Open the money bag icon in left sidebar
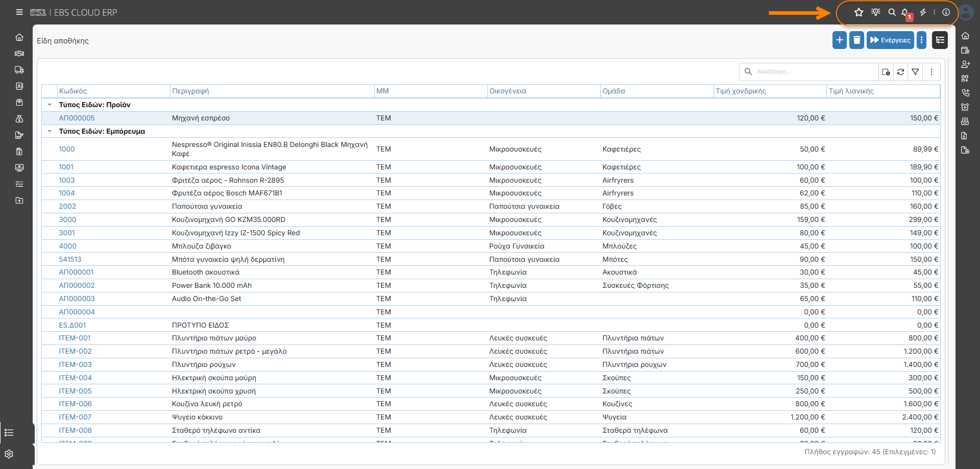This screenshot has height=469, width=980. [x=19, y=119]
